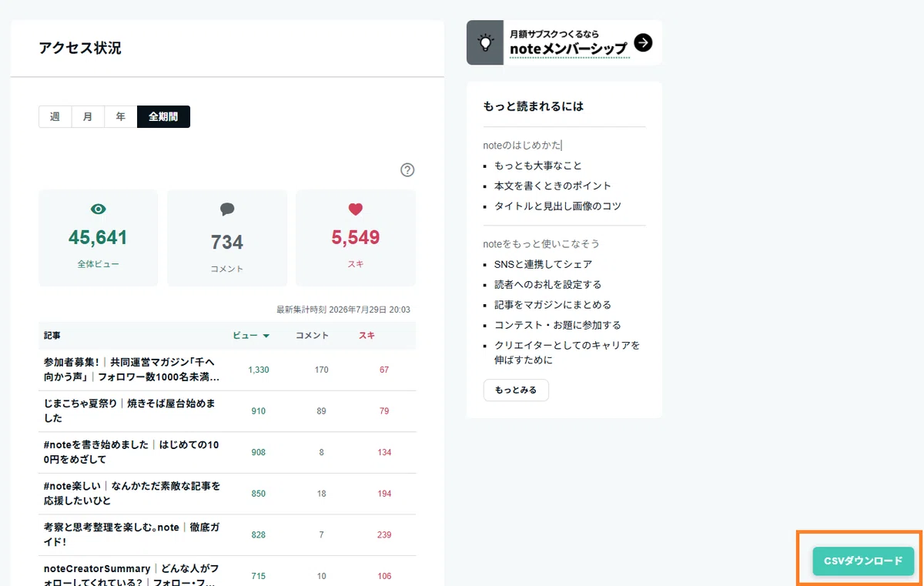Click the arrow icon on noteメンバーシップ banner
Viewport: 924px width, 586px height.
point(643,42)
